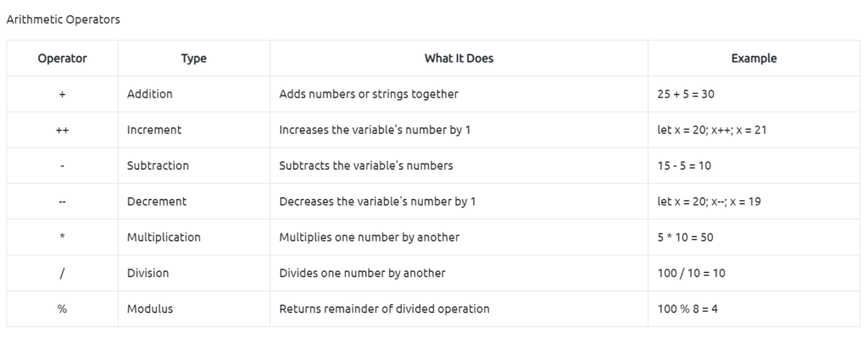Click "Returns remainder of divided operation" description

(384, 309)
